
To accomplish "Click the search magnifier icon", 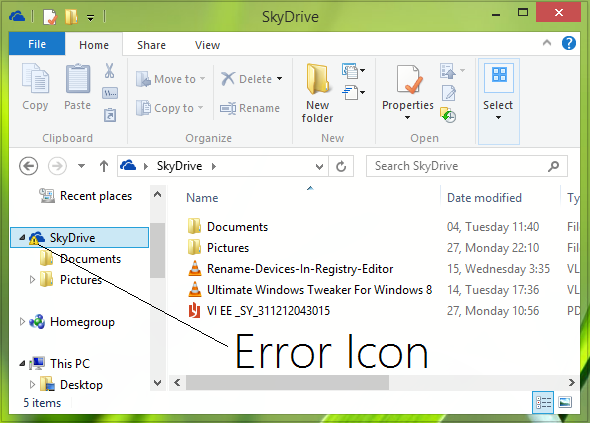I will [553, 166].
